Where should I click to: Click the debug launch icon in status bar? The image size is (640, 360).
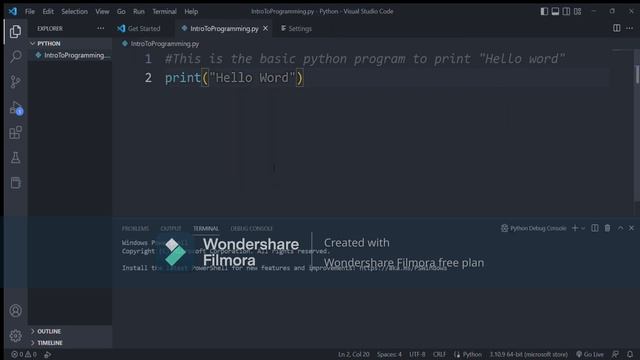pyautogui.click(x=48, y=354)
